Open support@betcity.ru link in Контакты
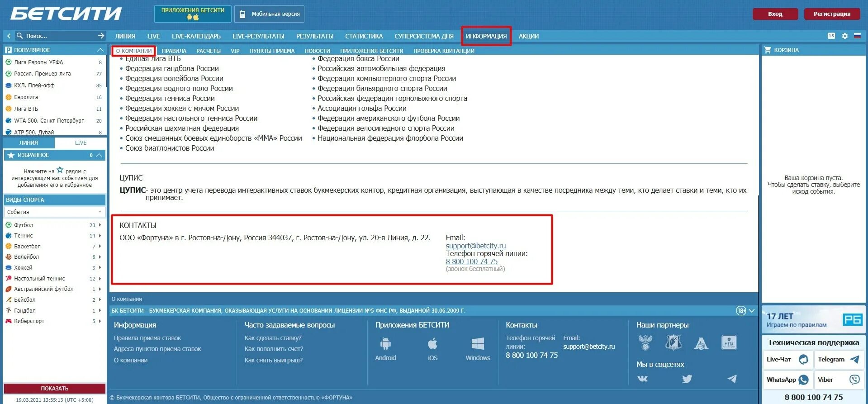The width and height of the screenshot is (868, 404). 476,246
